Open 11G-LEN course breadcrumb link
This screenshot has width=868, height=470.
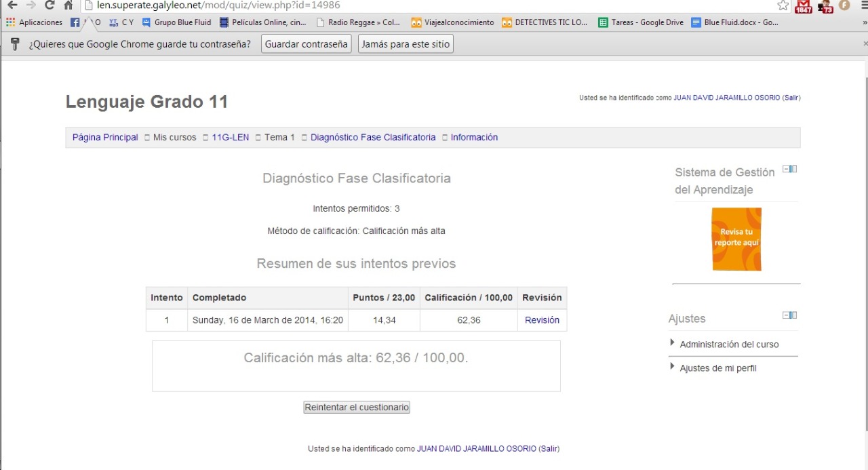230,137
